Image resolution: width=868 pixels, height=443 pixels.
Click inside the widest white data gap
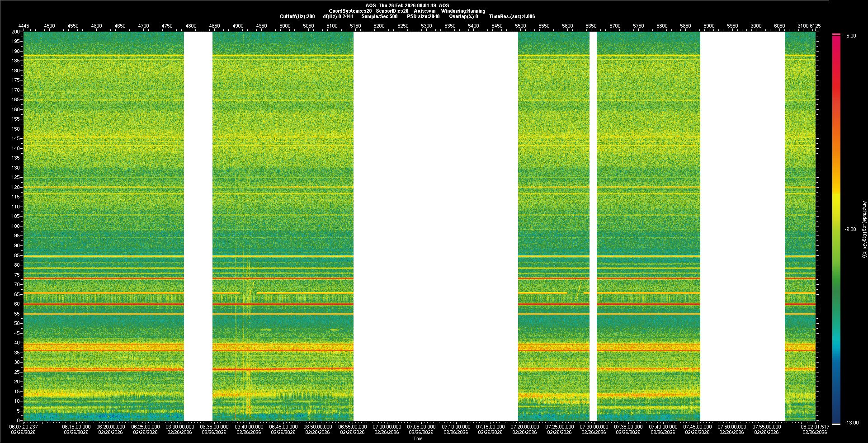[435, 226]
